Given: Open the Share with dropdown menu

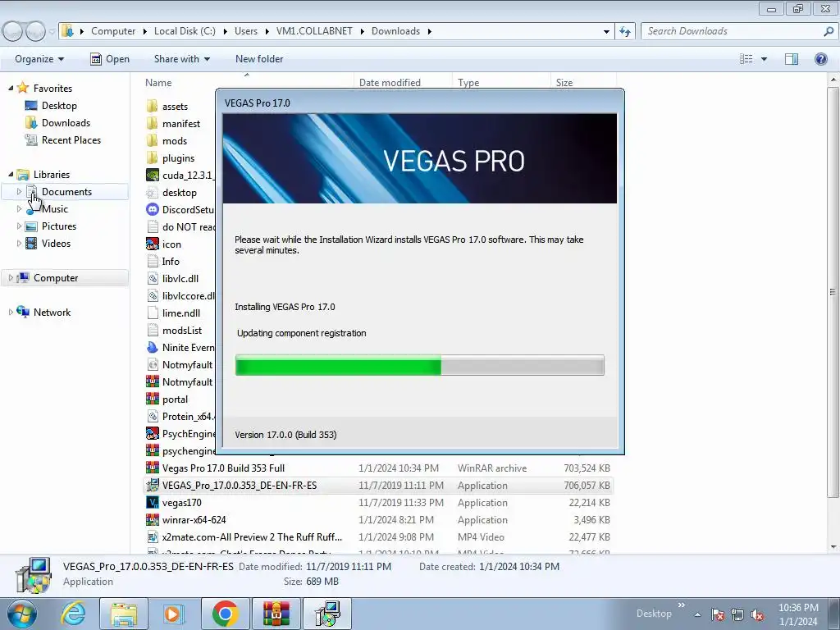Looking at the screenshot, I should 182,59.
